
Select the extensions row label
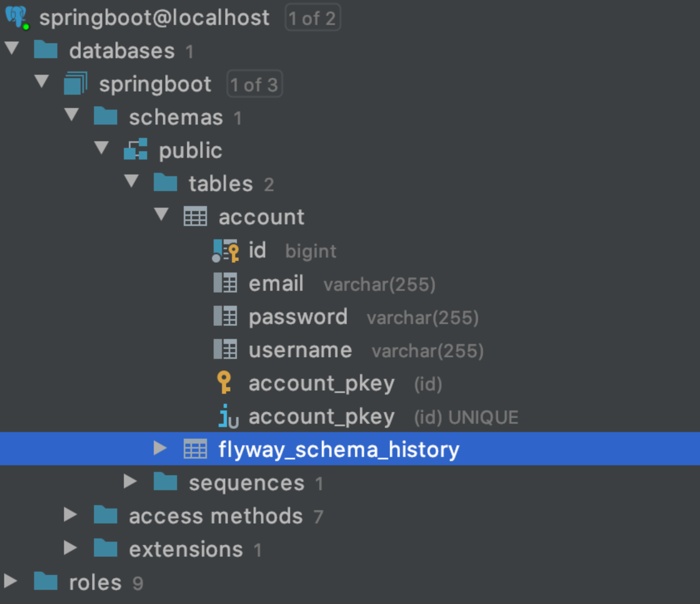coord(186,550)
